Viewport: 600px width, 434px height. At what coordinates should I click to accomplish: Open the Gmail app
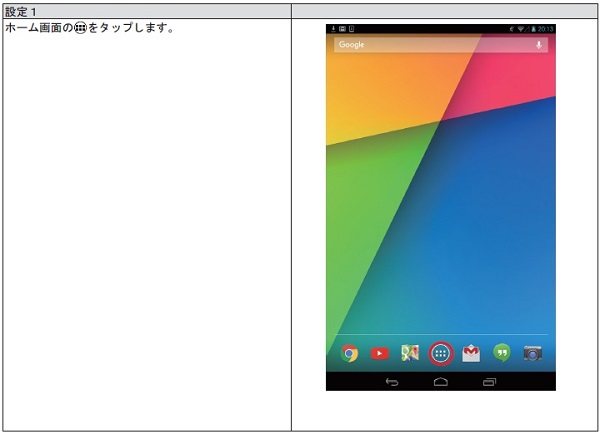click(x=471, y=353)
